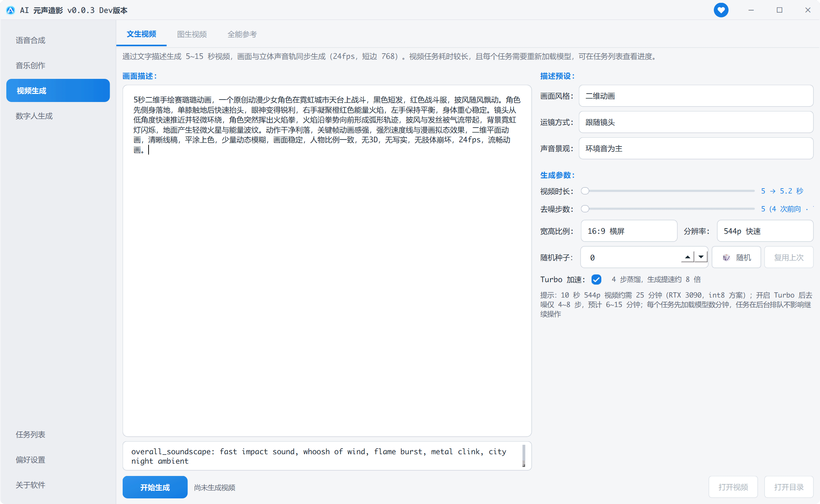Click the dice icon on the 随机 button
The height and width of the screenshot is (504, 820).
click(726, 258)
